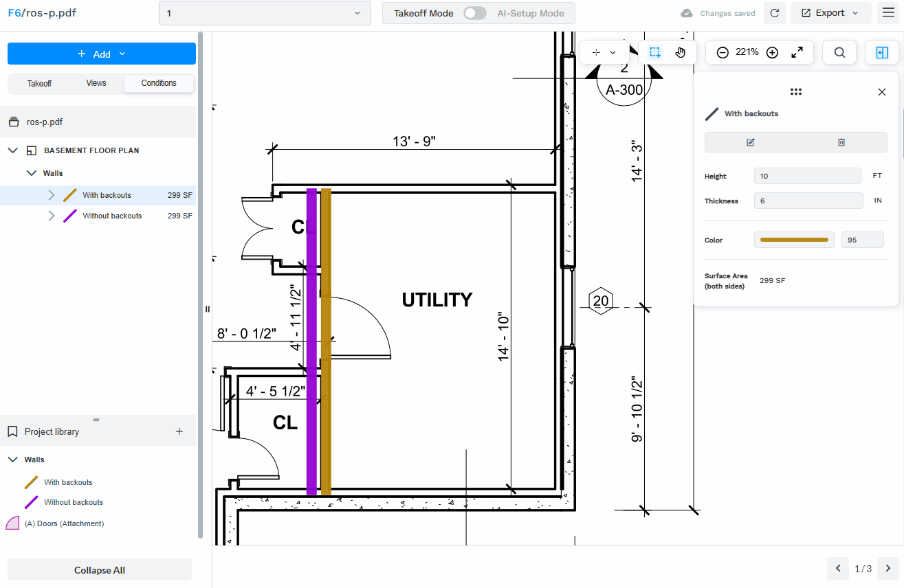Click the refresh icon in header
Image resolution: width=904 pixels, height=588 pixels.
pos(775,13)
